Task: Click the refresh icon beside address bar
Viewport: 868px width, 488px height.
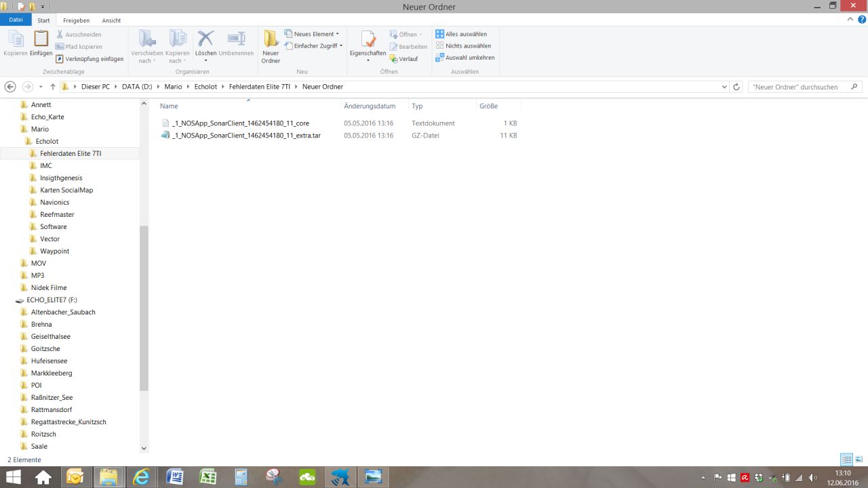Action: pos(736,87)
